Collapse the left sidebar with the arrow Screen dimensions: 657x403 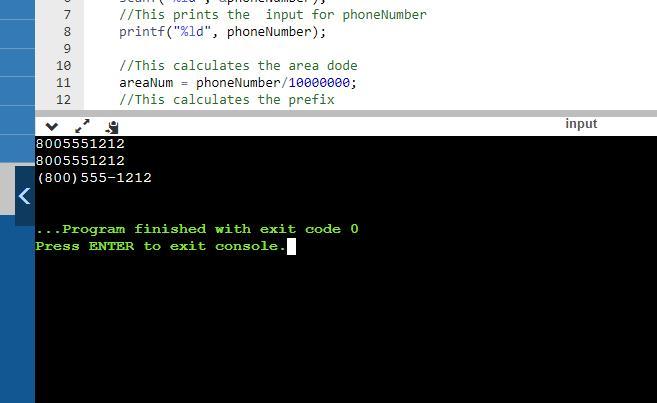25,196
